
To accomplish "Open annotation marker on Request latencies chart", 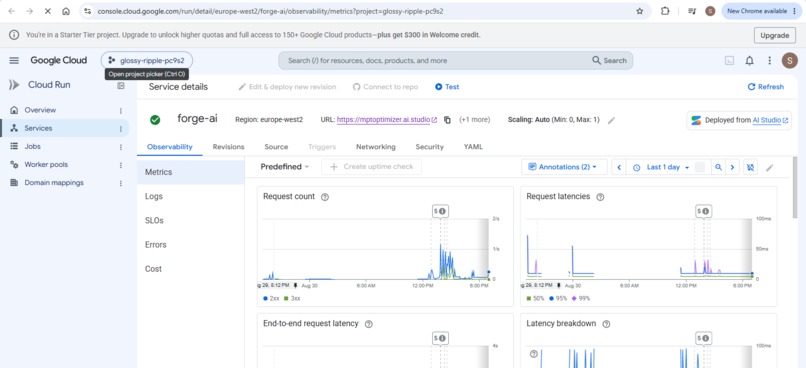I will pos(703,211).
